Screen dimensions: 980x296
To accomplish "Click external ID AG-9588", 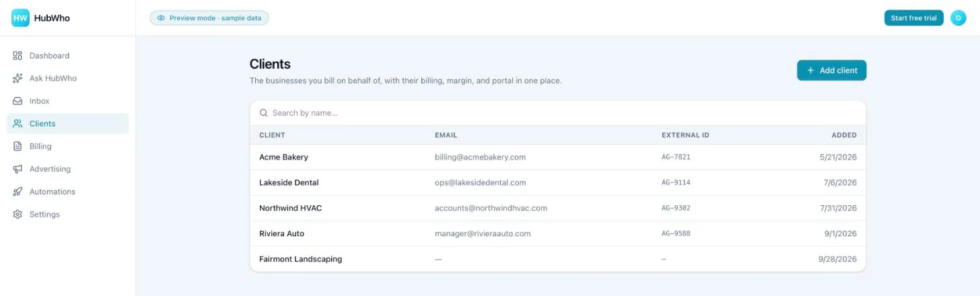I will pos(676,233).
